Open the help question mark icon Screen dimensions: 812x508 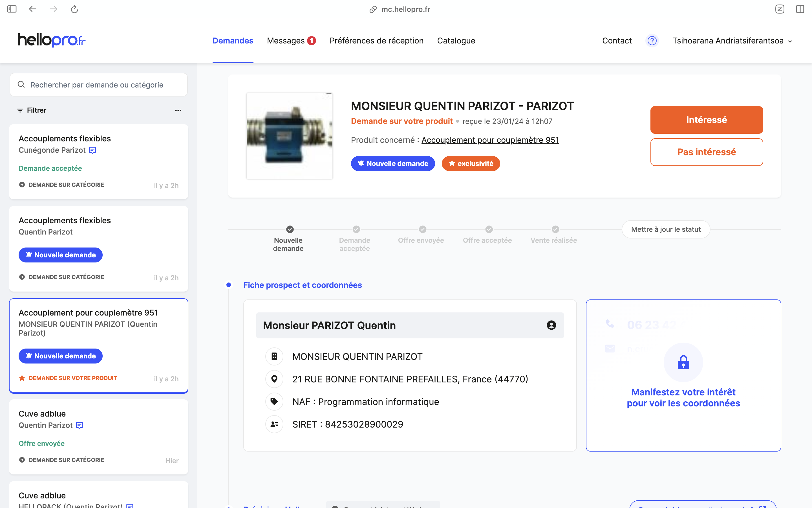click(x=652, y=41)
